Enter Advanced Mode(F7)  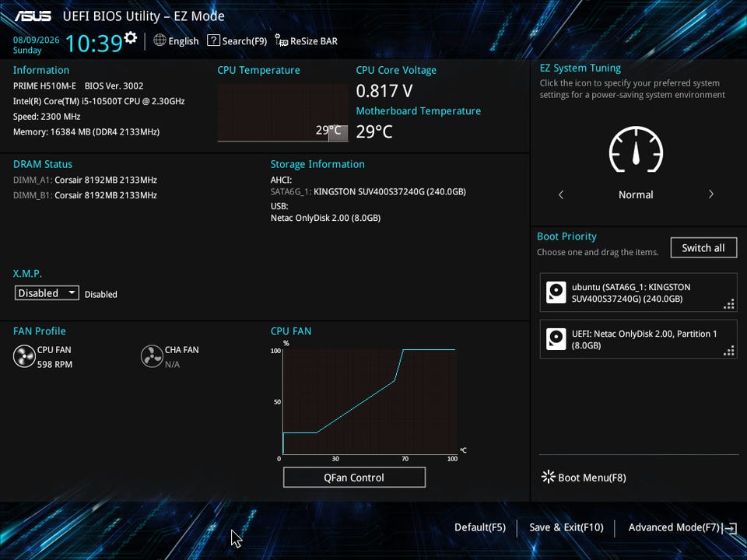[674, 527]
